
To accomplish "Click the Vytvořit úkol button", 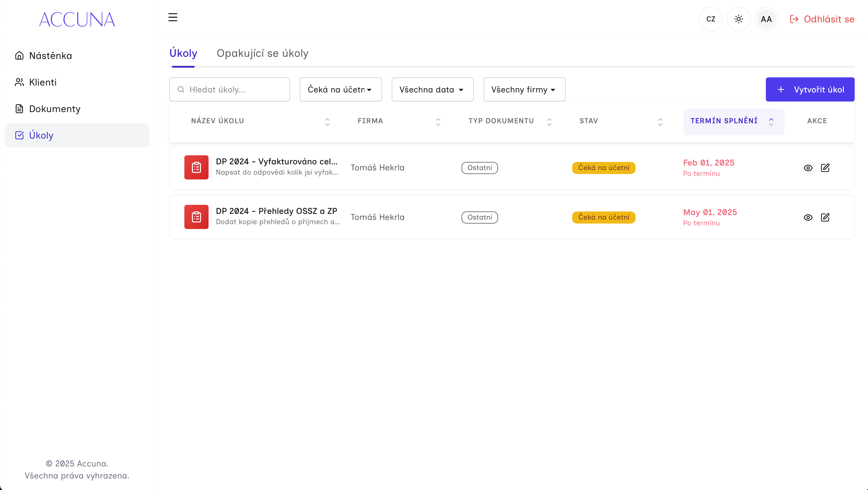I will (x=809, y=90).
